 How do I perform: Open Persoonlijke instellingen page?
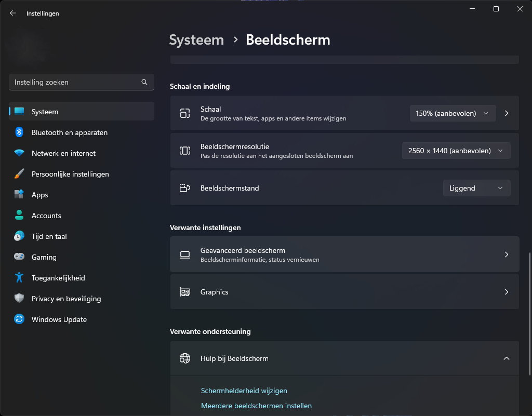point(82,173)
